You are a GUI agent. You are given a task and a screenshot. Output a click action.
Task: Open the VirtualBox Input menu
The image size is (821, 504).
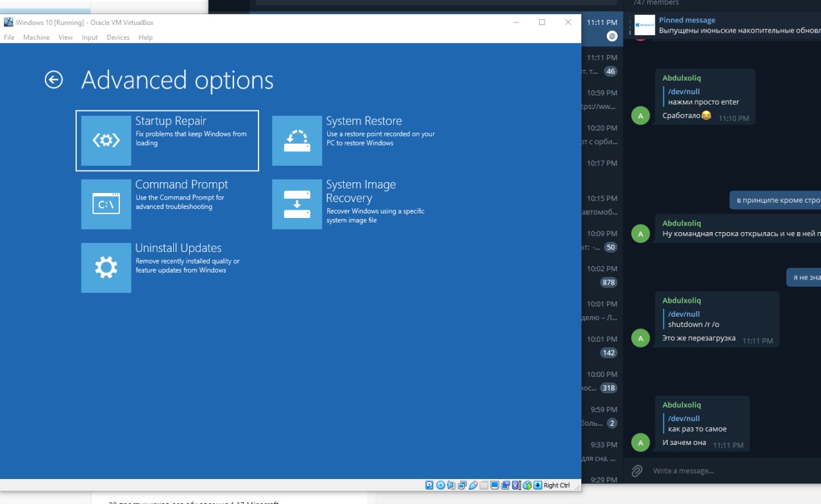90,37
